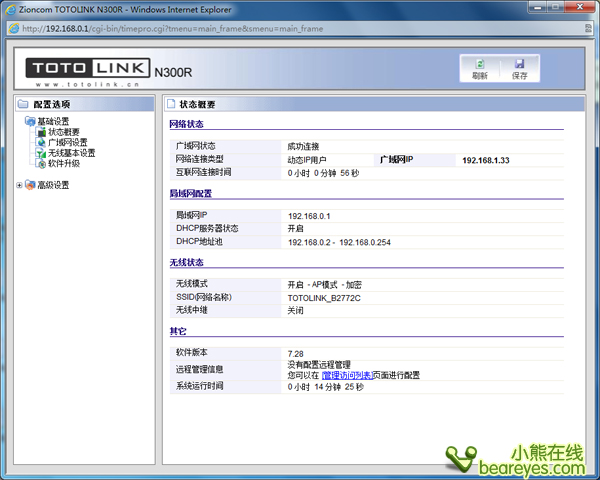Click the Internet Explorer icon in title bar
600x480 pixels.
point(10,10)
